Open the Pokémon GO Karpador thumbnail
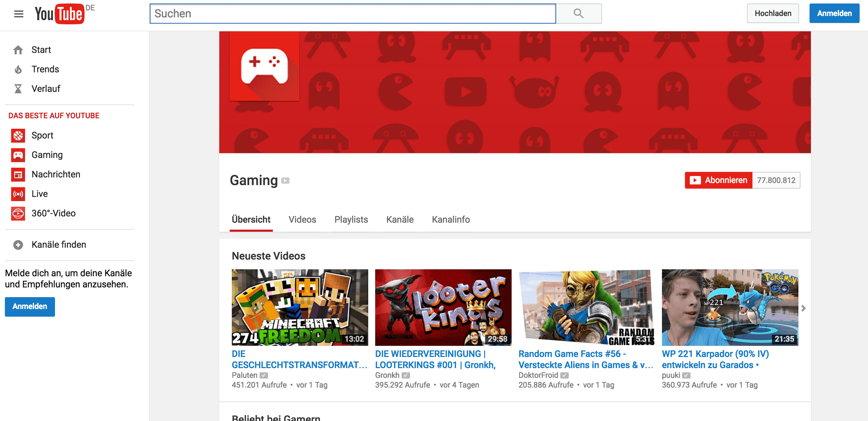Viewport: 868px width, 421px height. pyautogui.click(x=730, y=308)
